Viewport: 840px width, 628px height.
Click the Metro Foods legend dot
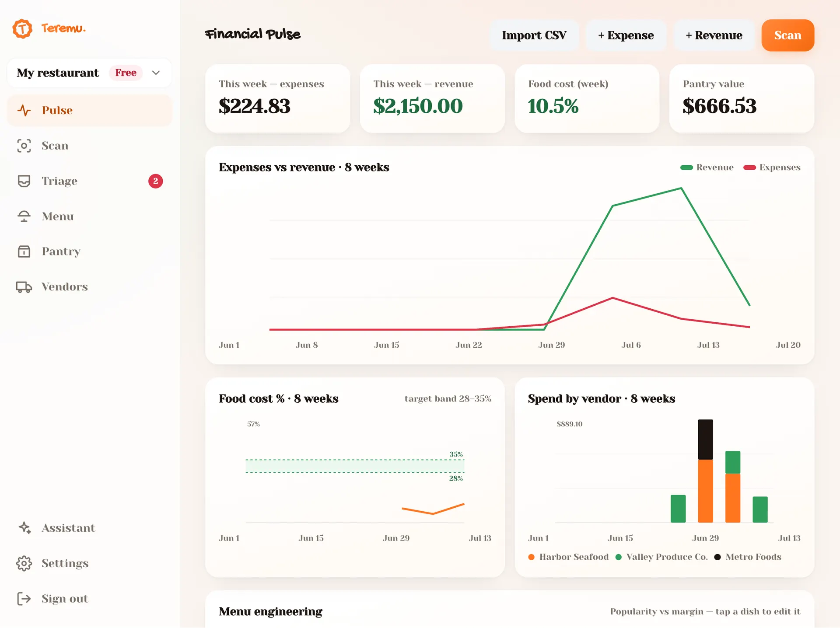[x=717, y=557]
